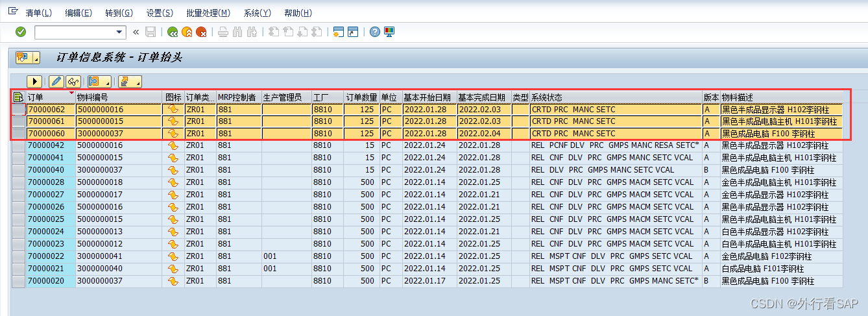Click the Find binoculars icon
868x316 pixels.
(x=237, y=32)
